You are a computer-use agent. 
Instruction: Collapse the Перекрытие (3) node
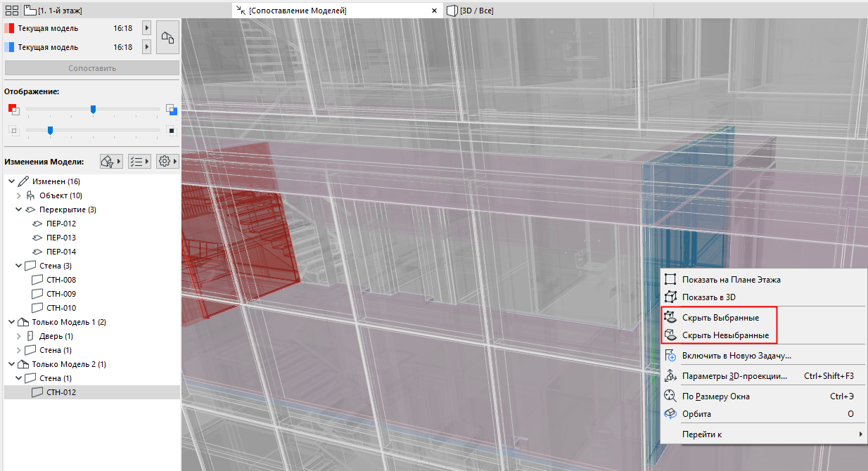pyautogui.click(x=19, y=209)
